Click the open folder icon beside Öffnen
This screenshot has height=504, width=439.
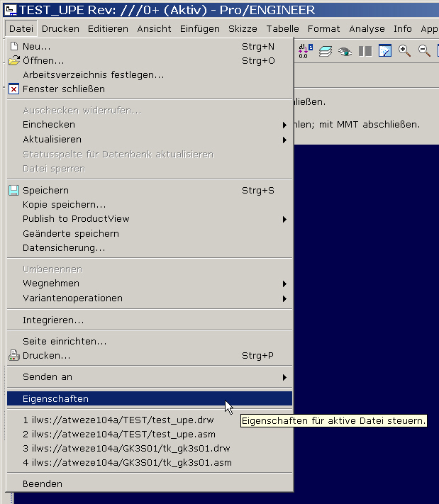pos(13,60)
